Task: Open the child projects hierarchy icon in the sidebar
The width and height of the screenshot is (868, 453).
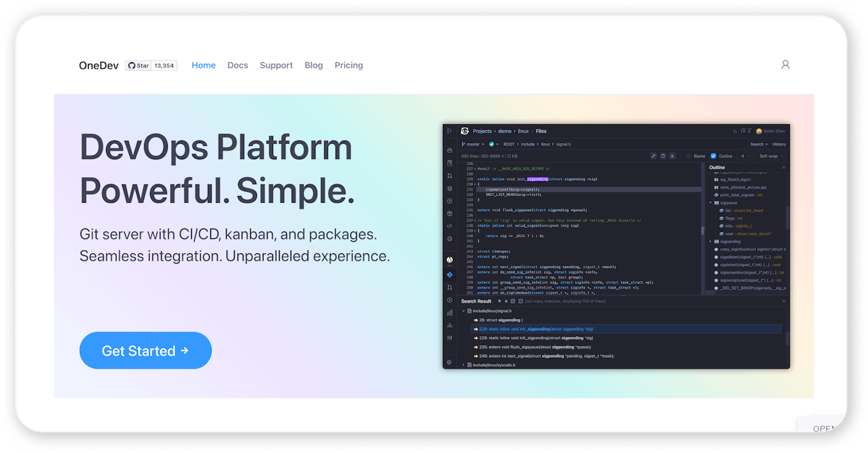Action: pyautogui.click(x=450, y=325)
